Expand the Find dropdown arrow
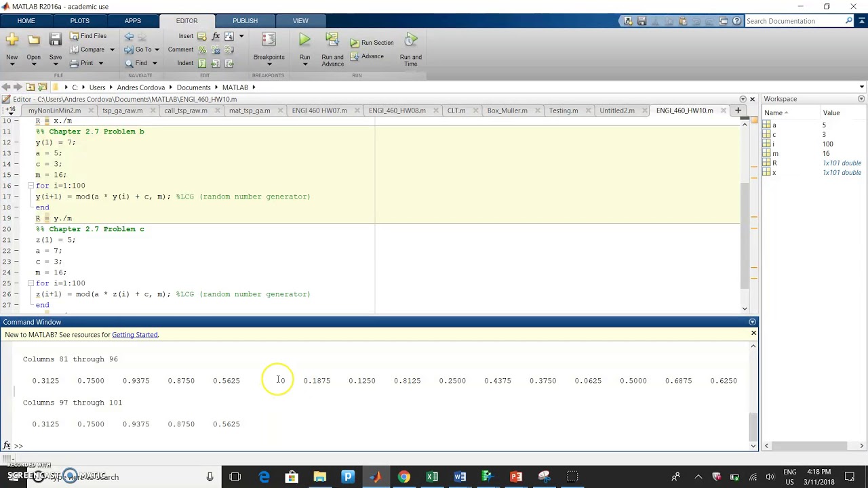 pos(155,63)
